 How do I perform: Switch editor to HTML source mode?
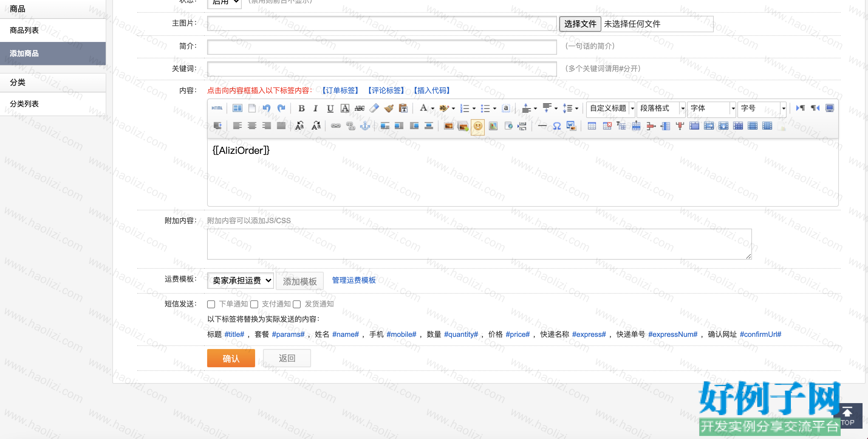pyautogui.click(x=217, y=108)
